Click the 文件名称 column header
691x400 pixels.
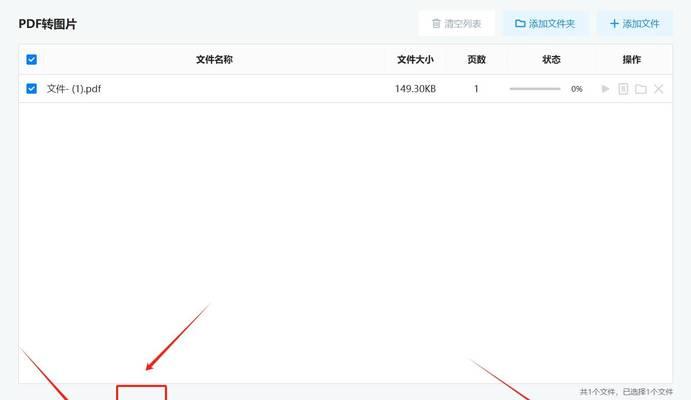(x=214, y=59)
